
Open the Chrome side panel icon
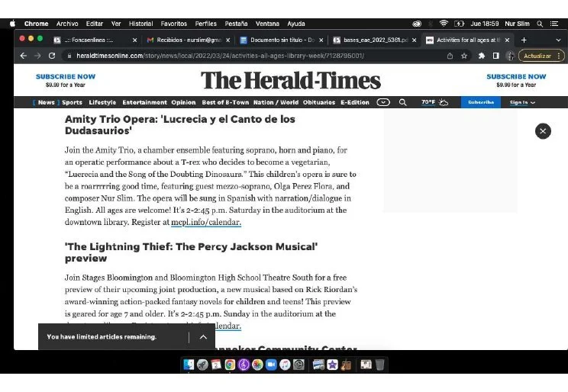(496, 56)
